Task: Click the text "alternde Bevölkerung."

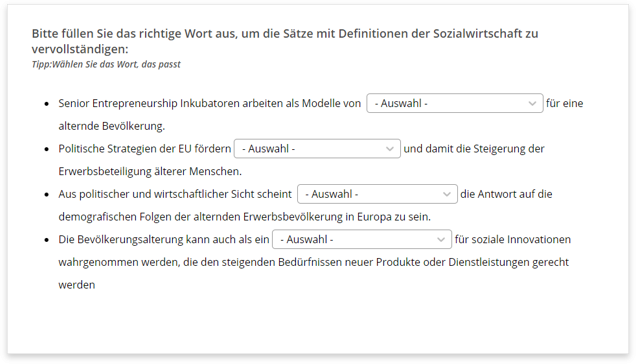Action: pos(112,126)
